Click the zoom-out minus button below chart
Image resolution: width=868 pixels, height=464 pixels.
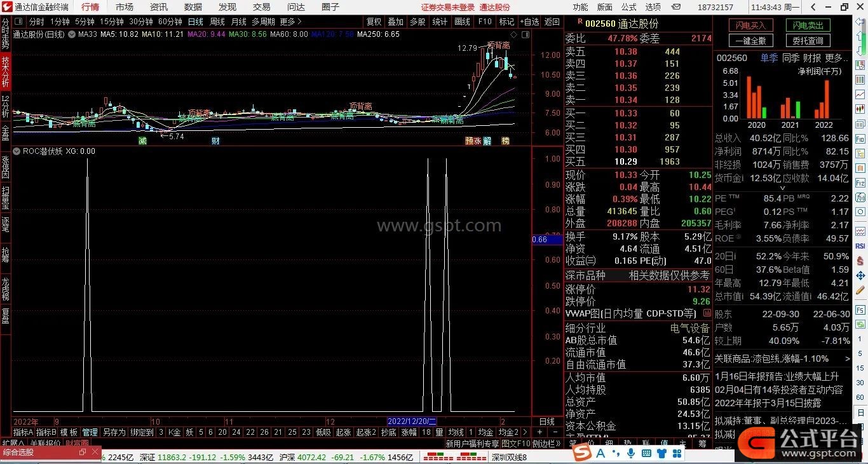pyautogui.click(x=555, y=432)
